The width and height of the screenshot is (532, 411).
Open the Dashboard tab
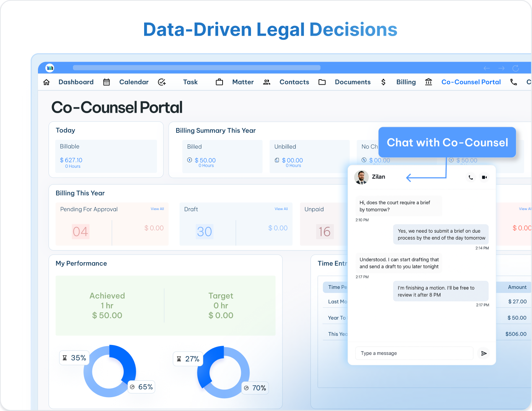pyautogui.click(x=76, y=82)
